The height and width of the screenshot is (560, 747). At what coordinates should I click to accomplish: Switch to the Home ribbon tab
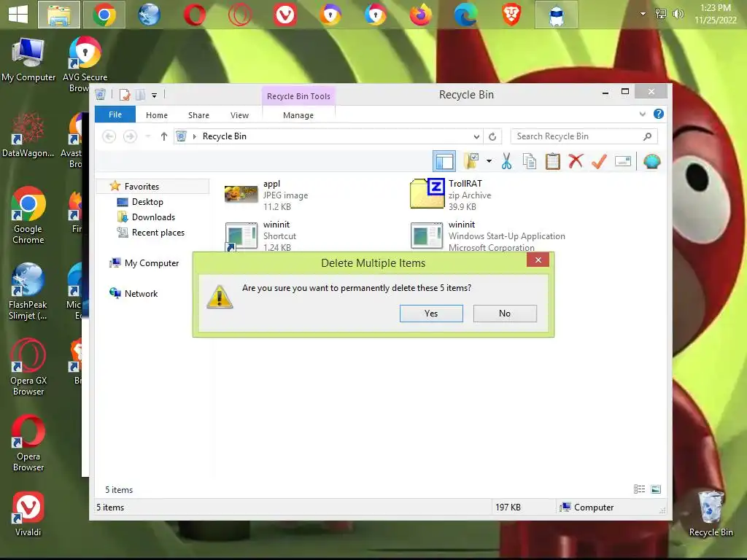(x=157, y=115)
